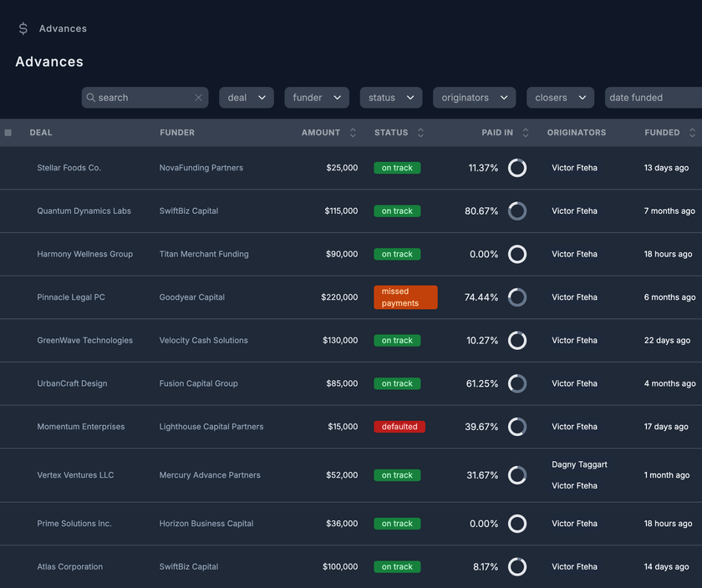Image resolution: width=702 pixels, height=588 pixels.
Task: Click Quantum Dynamics Labs progress ring
Action: pos(517,211)
